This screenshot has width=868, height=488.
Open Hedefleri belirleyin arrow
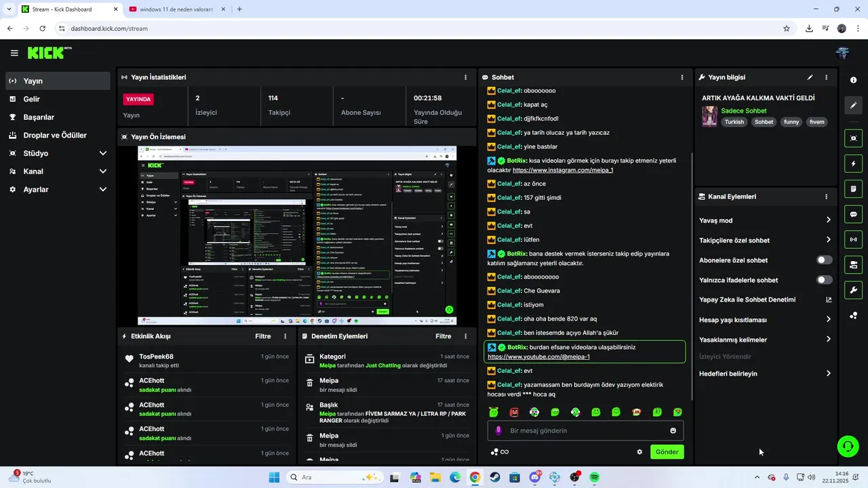pyautogui.click(x=828, y=373)
